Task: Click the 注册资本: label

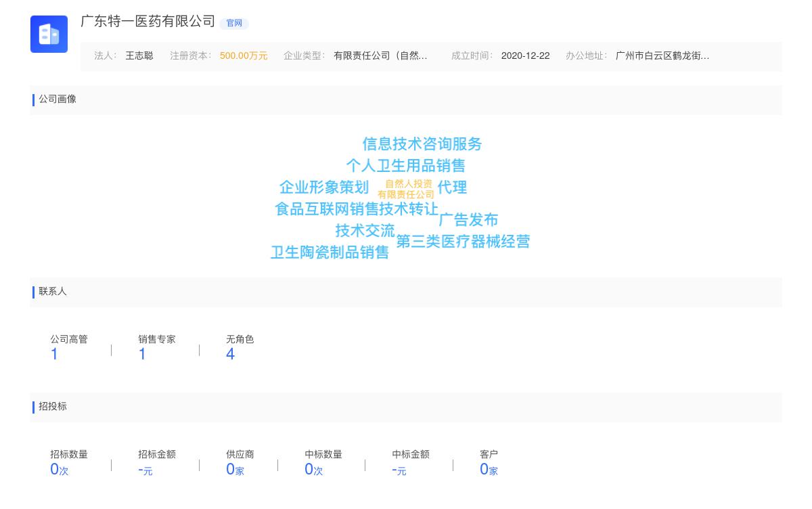Action: point(191,56)
